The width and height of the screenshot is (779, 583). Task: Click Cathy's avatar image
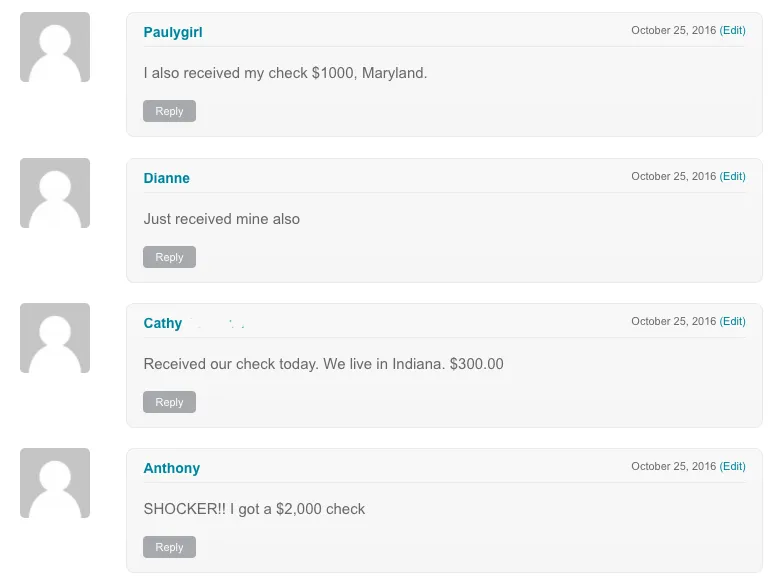pos(55,338)
